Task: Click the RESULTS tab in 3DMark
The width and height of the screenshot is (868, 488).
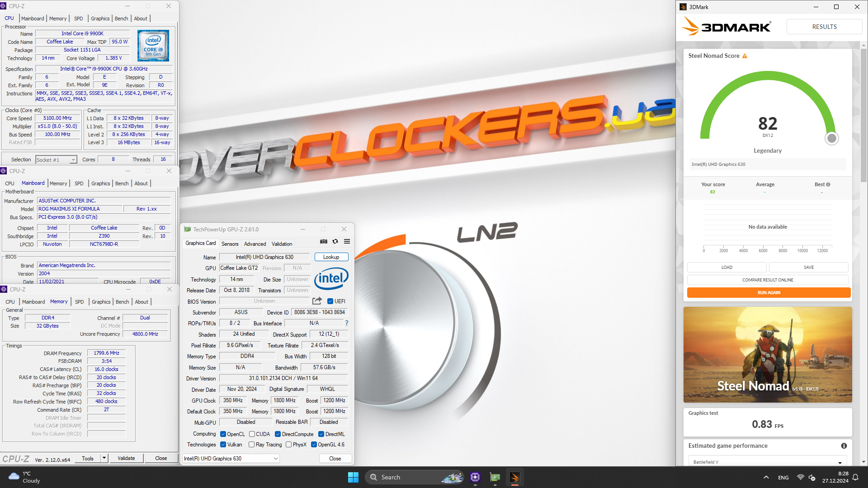Action: click(x=824, y=27)
